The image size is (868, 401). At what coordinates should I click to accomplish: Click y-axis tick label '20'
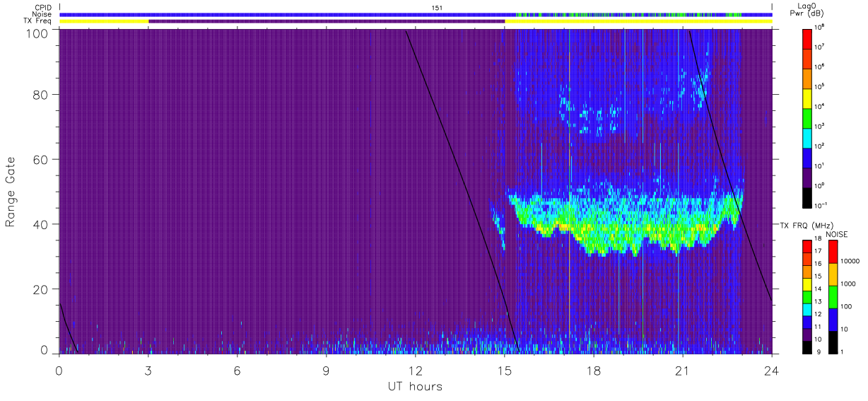tap(40, 289)
